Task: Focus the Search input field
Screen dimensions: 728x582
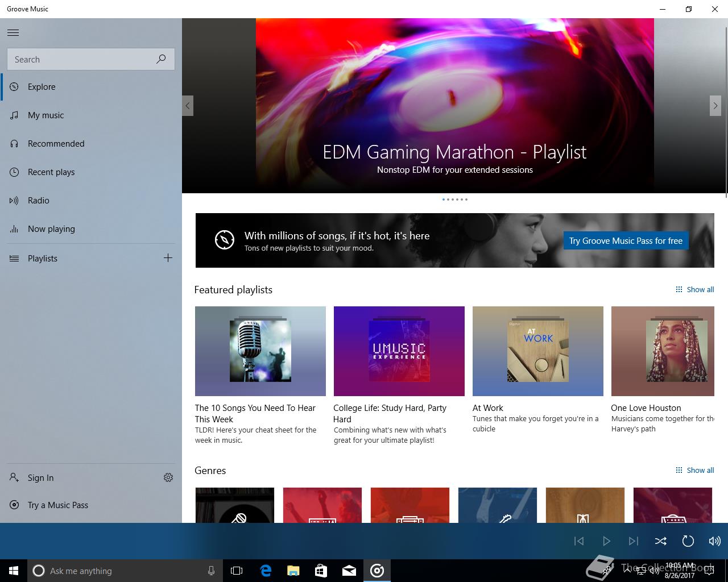Action: [x=91, y=59]
